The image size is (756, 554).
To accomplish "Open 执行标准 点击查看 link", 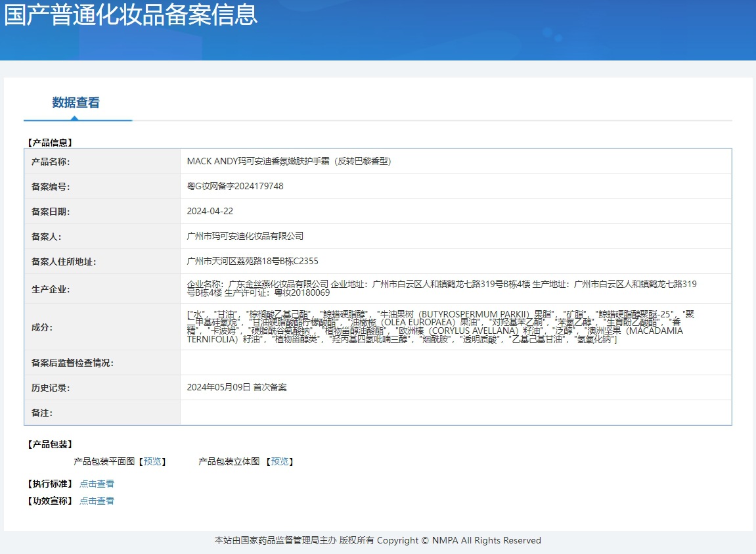I will (x=97, y=484).
